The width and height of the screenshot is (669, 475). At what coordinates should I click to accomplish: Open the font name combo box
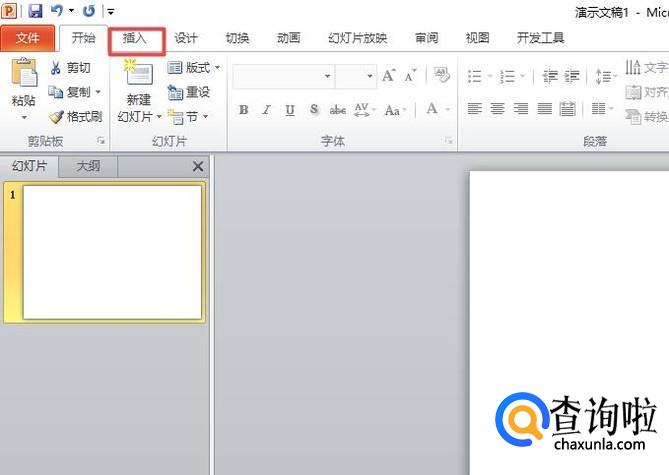pyautogui.click(x=283, y=76)
